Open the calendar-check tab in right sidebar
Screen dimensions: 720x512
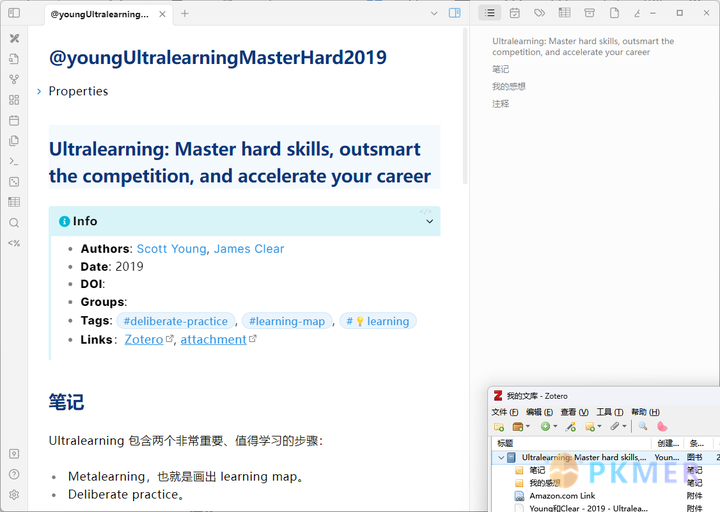click(x=515, y=13)
